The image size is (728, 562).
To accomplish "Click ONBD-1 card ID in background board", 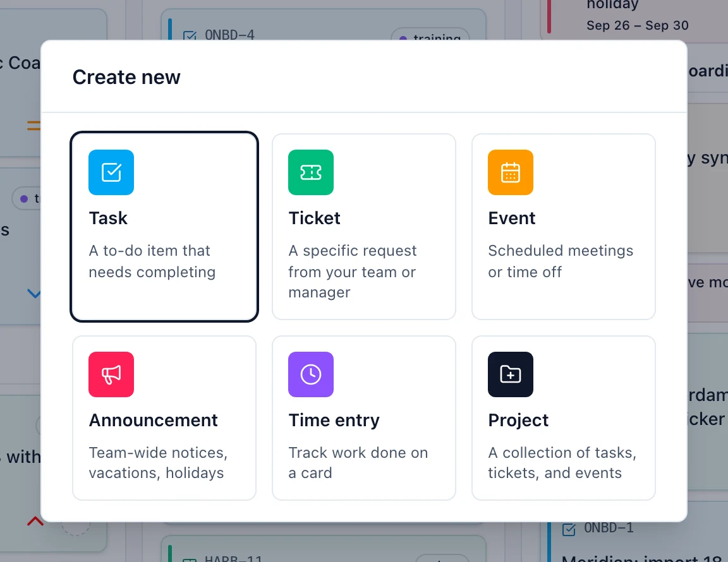I will click(x=609, y=528).
